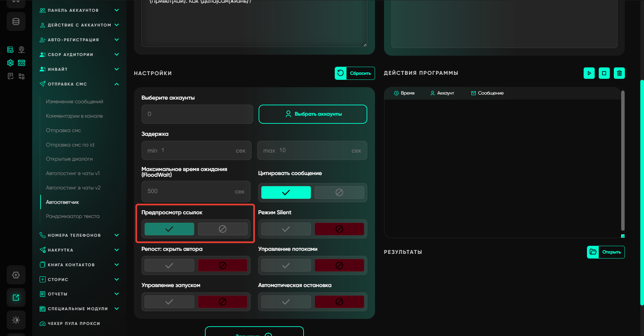The image size is (644, 336).
Task: Enable Режим Silent with checkmark
Action: [x=286, y=229]
